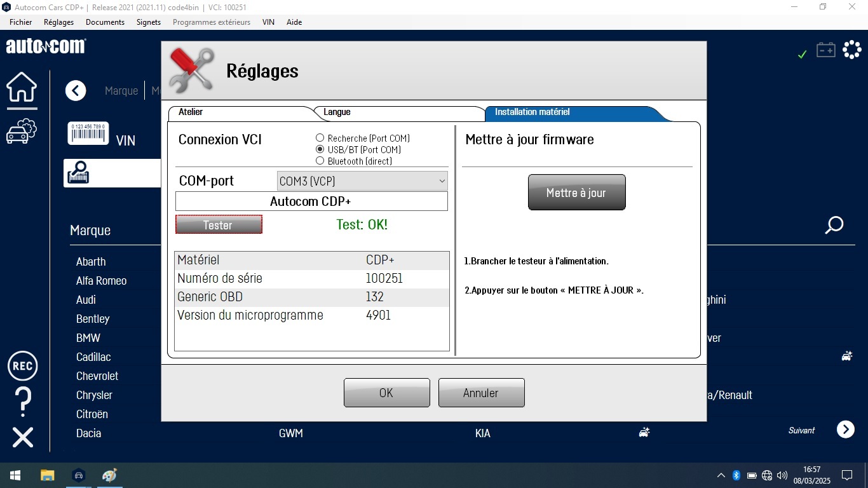This screenshot has width=868, height=488.
Task: Click the green VCI connection checkmark
Action: click(x=802, y=55)
